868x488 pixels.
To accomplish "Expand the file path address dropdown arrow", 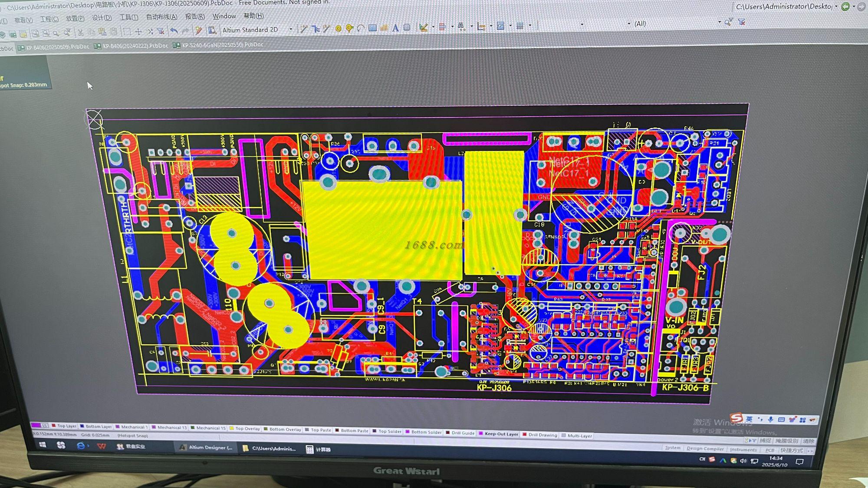I will pyautogui.click(x=836, y=7).
